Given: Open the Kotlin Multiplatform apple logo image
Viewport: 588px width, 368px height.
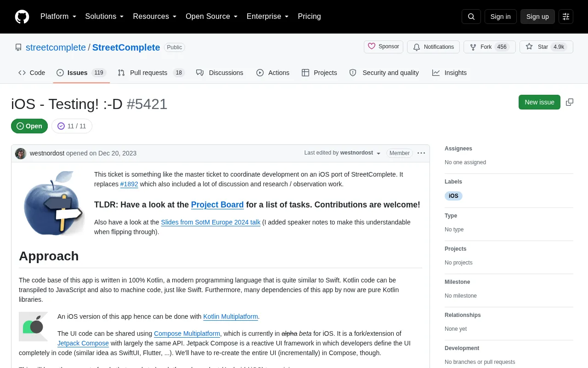Looking at the screenshot, I should (33, 327).
